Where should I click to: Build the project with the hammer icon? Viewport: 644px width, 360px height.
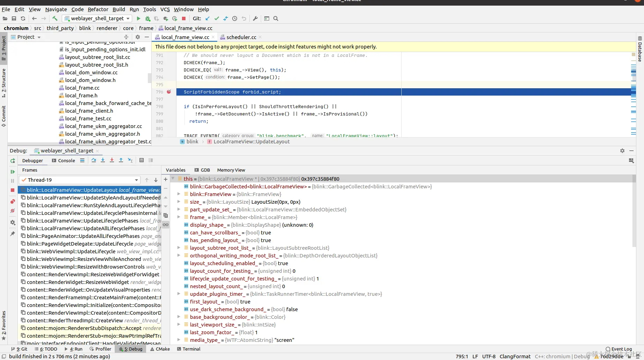[x=55, y=18]
